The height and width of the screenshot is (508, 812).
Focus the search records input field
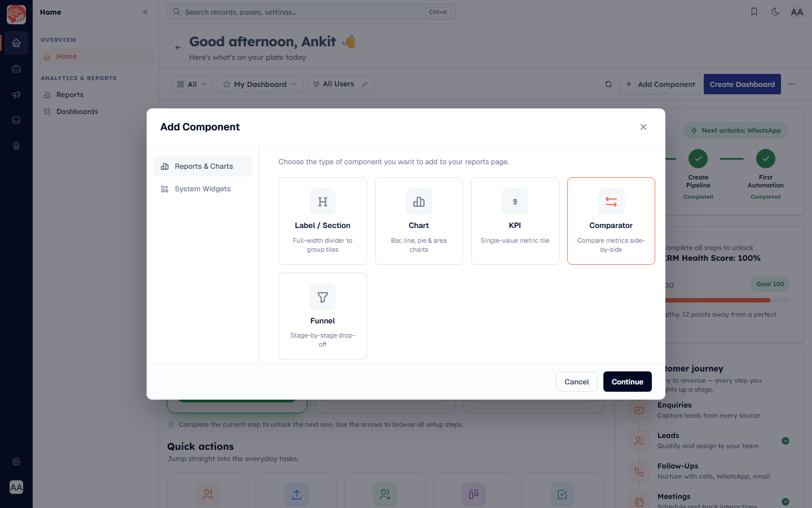[311, 12]
